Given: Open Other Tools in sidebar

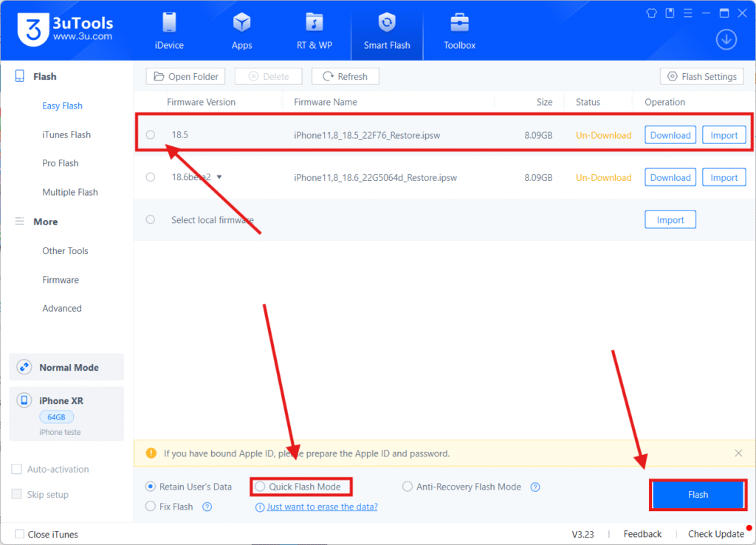Looking at the screenshot, I should point(65,251).
